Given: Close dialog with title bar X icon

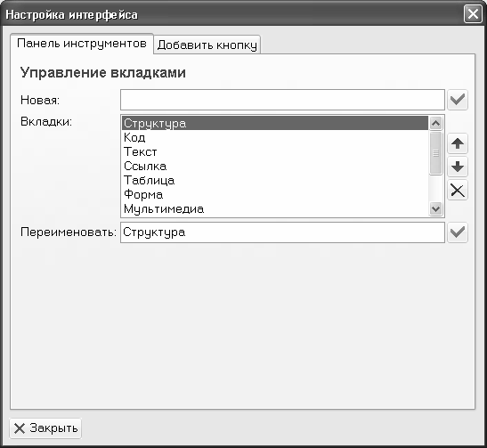Looking at the screenshot, I should point(473,14).
